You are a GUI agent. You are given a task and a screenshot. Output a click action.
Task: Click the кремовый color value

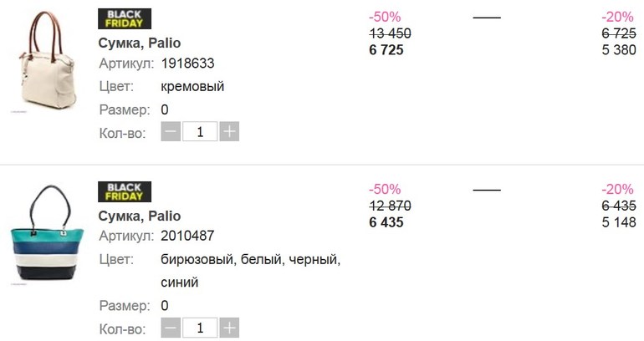coord(192,87)
